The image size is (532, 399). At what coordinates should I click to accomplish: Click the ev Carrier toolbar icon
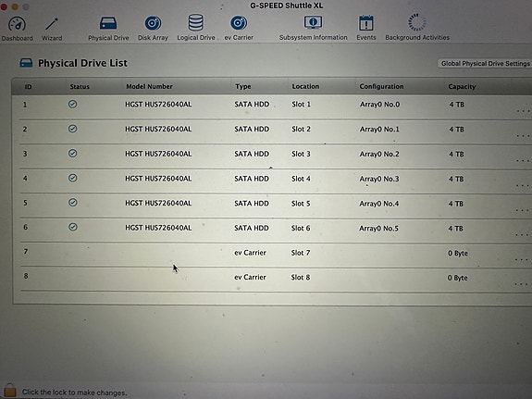pos(239,23)
